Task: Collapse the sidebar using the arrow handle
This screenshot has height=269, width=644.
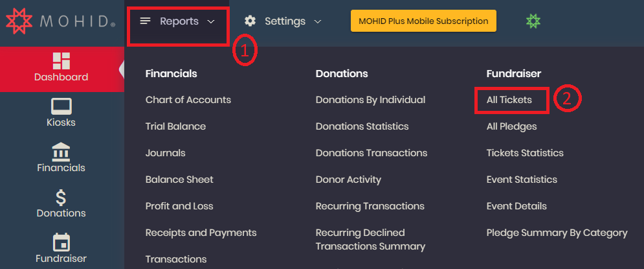Action: (x=122, y=69)
